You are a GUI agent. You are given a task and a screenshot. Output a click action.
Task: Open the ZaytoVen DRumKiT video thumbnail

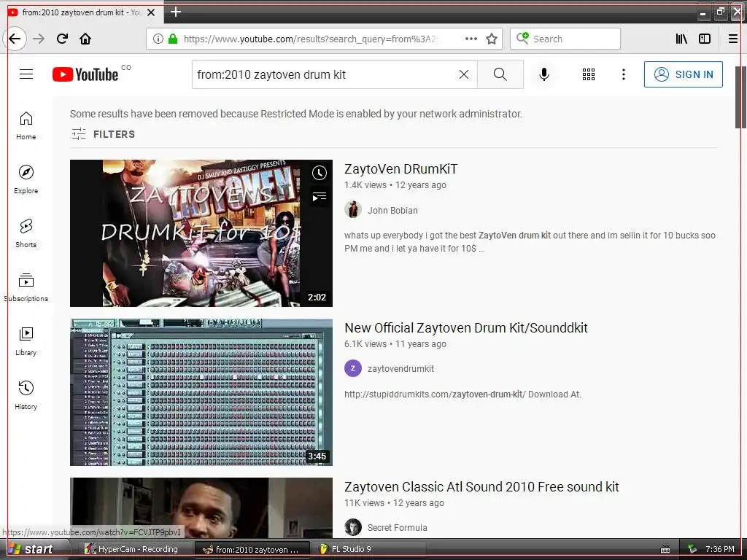pyautogui.click(x=201, y=233)
